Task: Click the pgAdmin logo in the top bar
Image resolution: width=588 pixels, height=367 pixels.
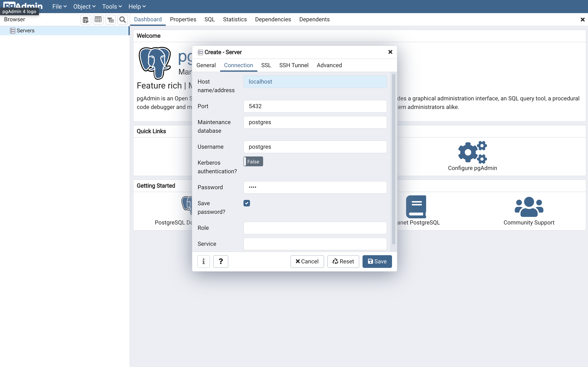Action: click(23, 6)
